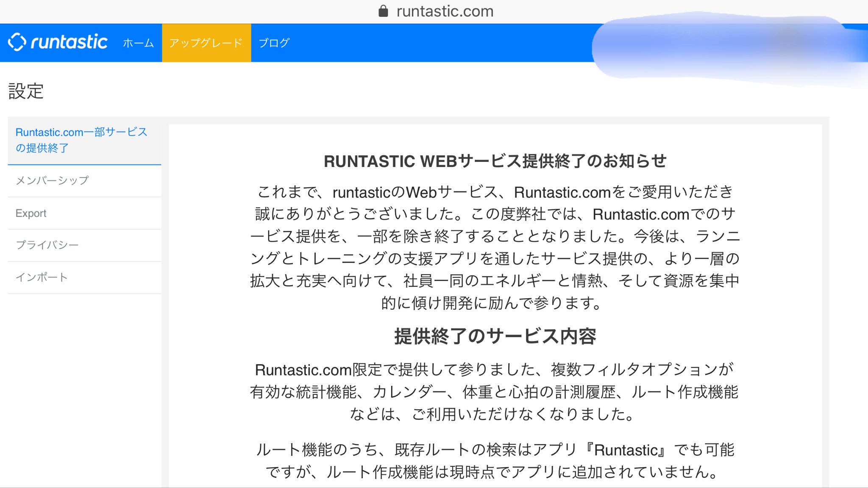This screenshot has height=488, width=868.
Task: Go to the ブログ page
Action: click(274, 43)
